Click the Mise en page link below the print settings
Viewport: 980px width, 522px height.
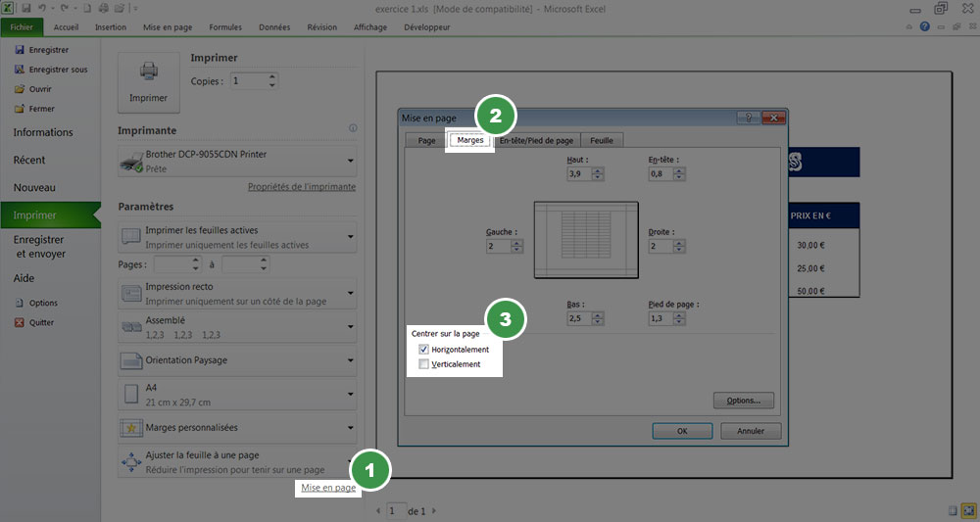click(328, 488)
